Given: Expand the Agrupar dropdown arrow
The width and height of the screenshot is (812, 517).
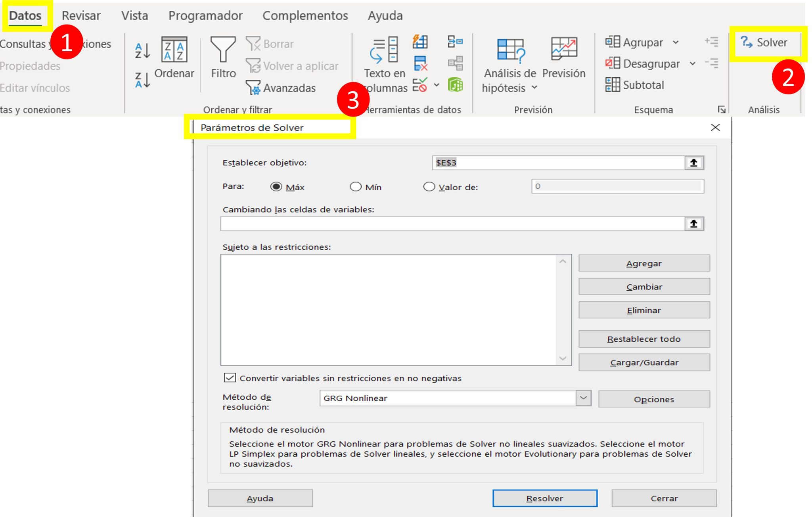Looking at the screenshot, I should (676, 42).
